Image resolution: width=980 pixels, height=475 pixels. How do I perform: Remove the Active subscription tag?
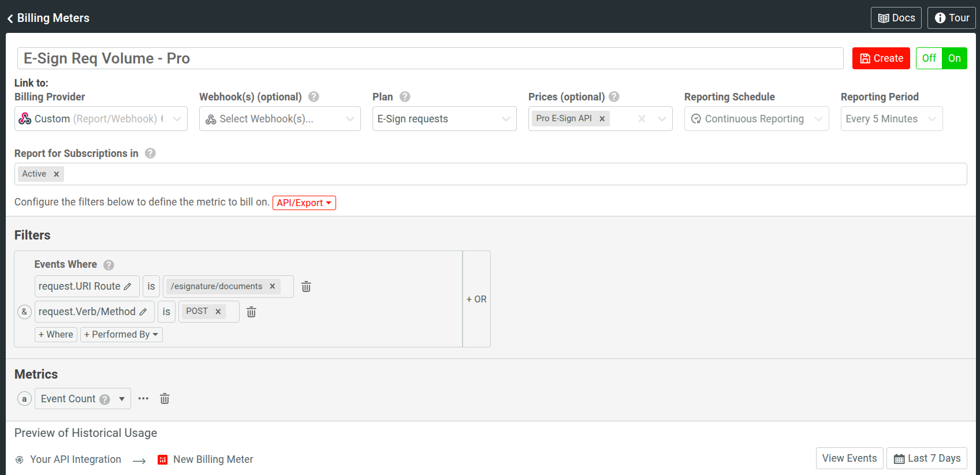click(x=56, y=174)
